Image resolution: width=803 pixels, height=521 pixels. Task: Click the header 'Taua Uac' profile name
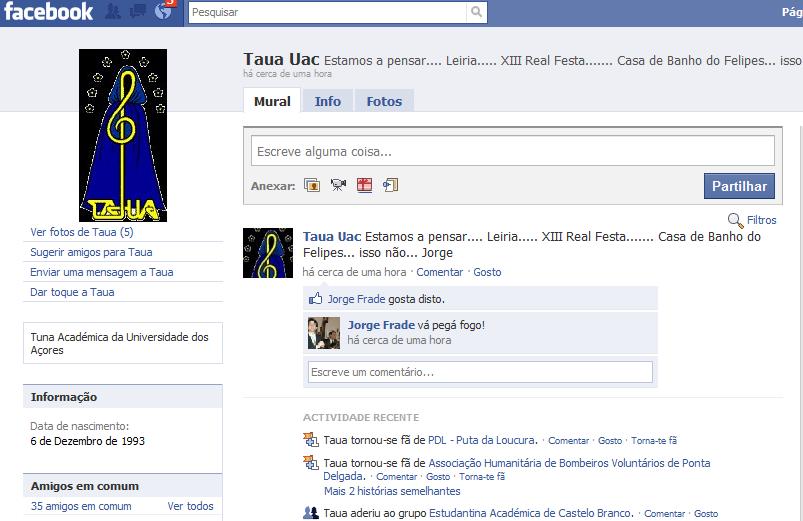tap(281, 59)
